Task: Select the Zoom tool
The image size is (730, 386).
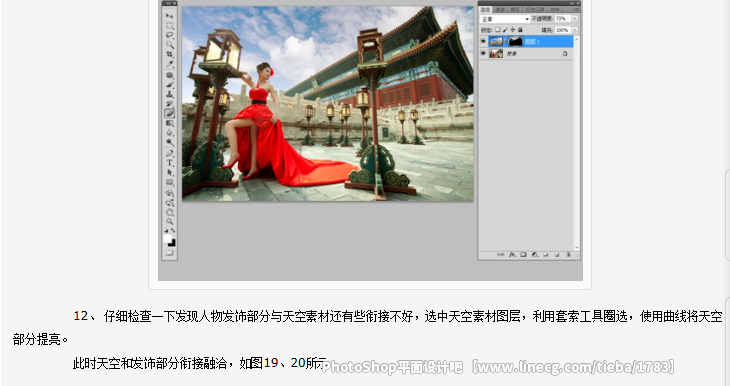Action: [x=169, y=221]
